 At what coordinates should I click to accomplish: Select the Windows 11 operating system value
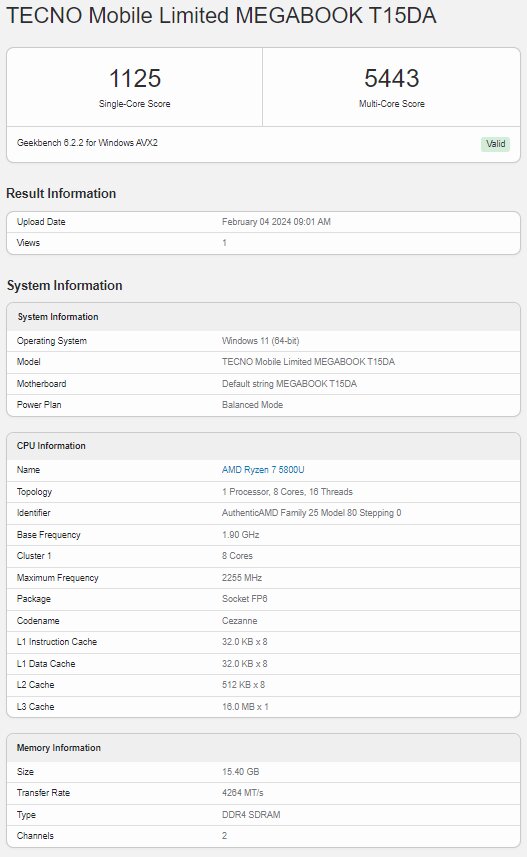[x=260, y=341]
